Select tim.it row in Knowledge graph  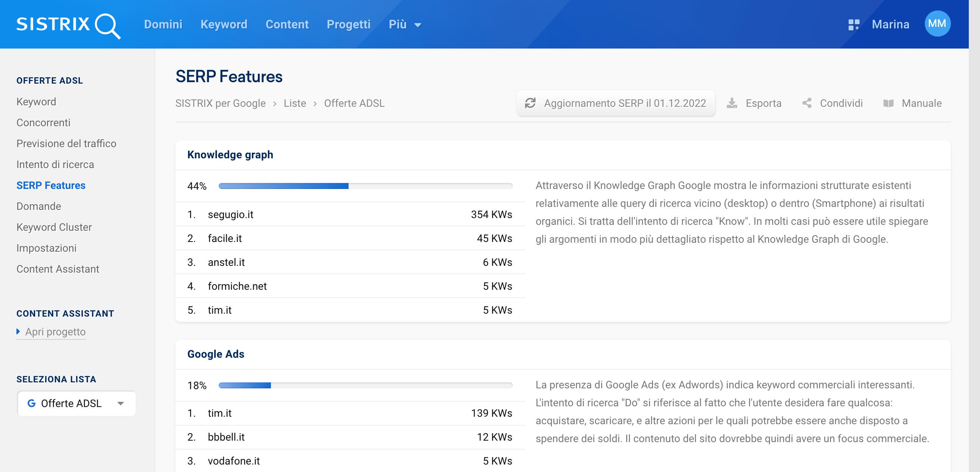coord(350,310)
